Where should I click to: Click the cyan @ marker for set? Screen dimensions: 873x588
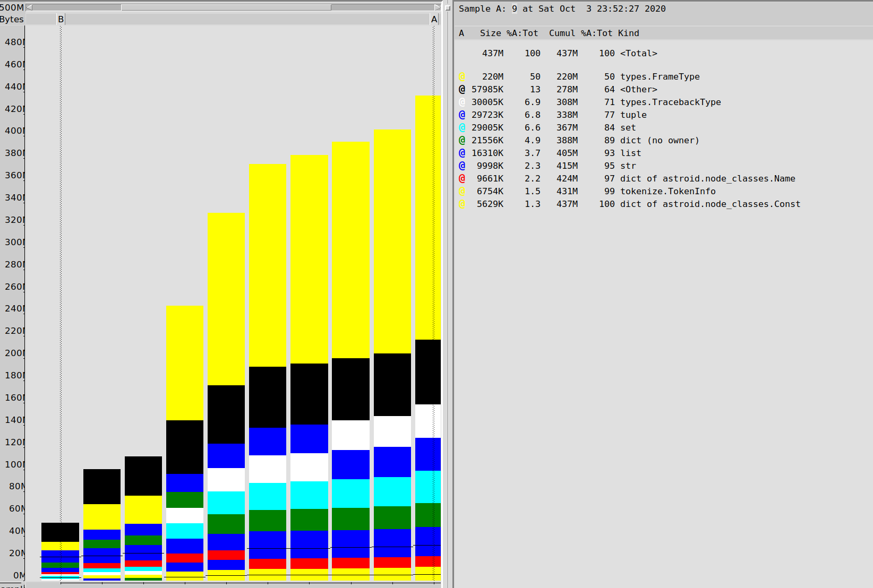coord(462,128)
